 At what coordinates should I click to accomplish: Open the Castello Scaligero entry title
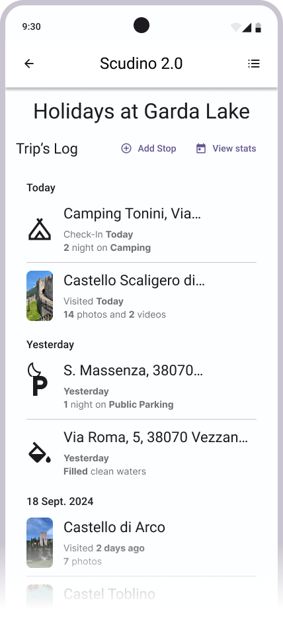pyautogui.click(x=134, y=281)
